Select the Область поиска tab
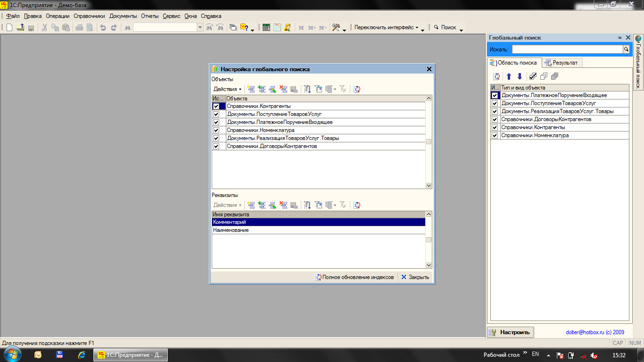The height and width of the screenshot is (362, 644). point(514,63)
